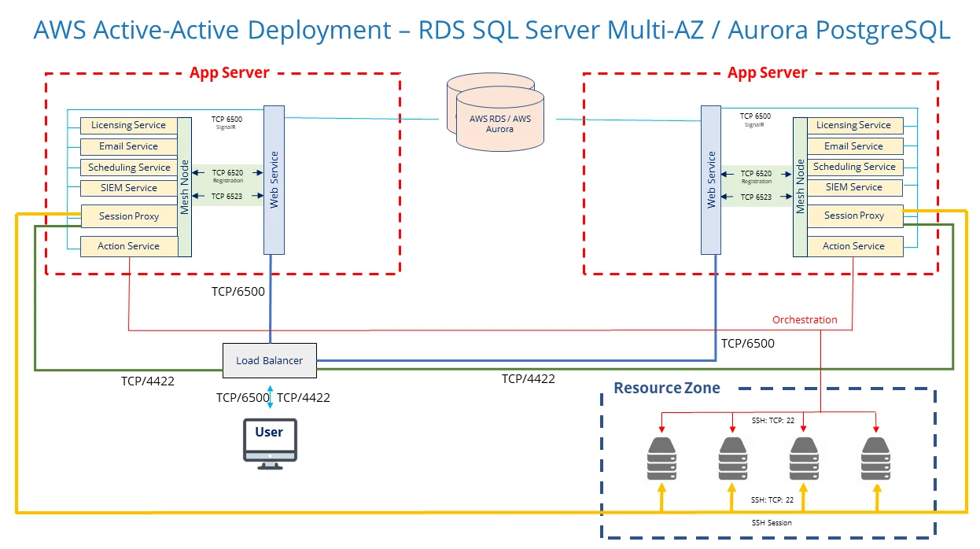
Task: Click the User label above monitor
Action: (x=269, y=432)
